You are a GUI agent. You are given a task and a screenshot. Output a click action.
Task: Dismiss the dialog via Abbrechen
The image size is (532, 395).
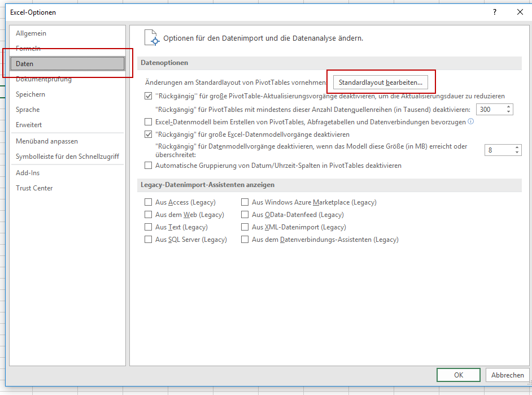point(507,375)
